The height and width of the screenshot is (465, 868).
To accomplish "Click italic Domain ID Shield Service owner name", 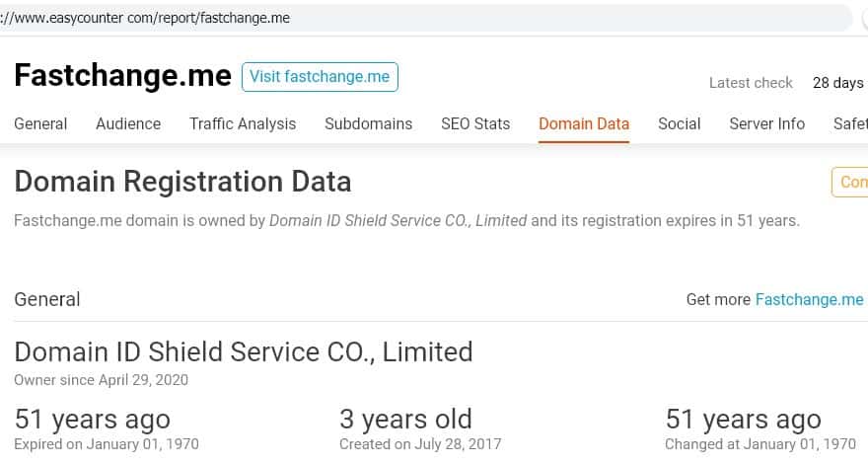I will [x=398, y=220].
